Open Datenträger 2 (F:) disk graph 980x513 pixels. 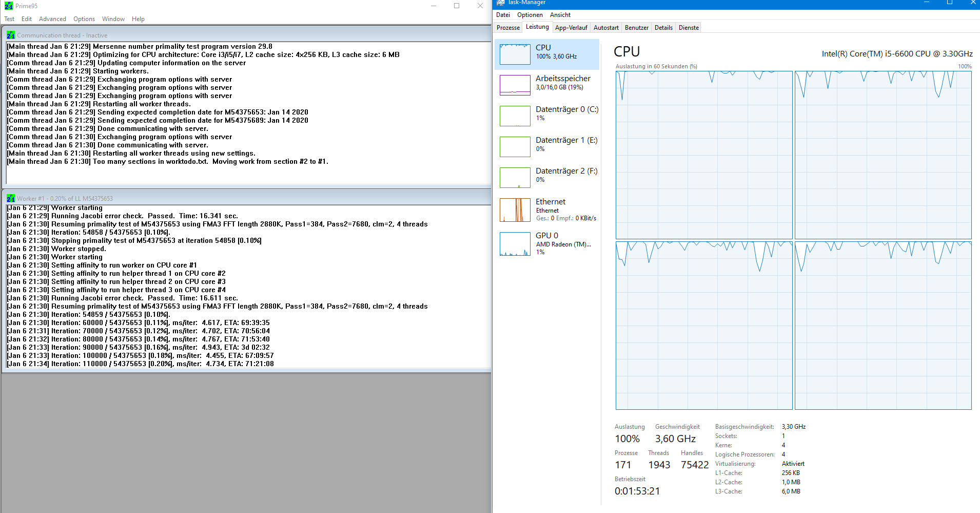[x=547, y=177]
